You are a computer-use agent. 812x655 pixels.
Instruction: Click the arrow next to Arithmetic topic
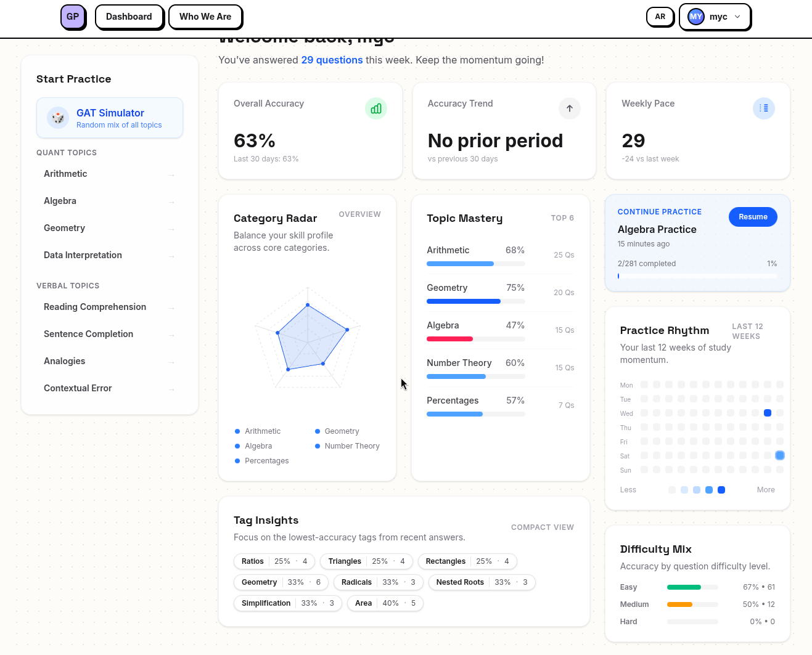tap(171, 175)
